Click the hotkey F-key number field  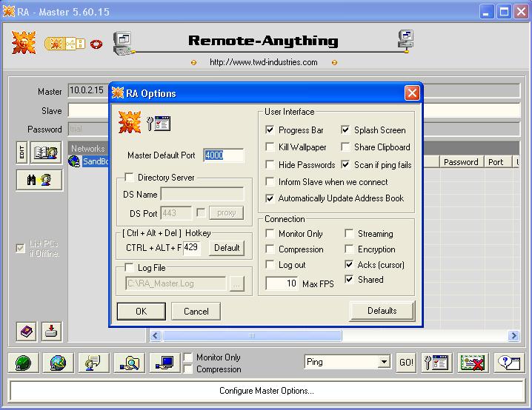(x=192, y=248)
